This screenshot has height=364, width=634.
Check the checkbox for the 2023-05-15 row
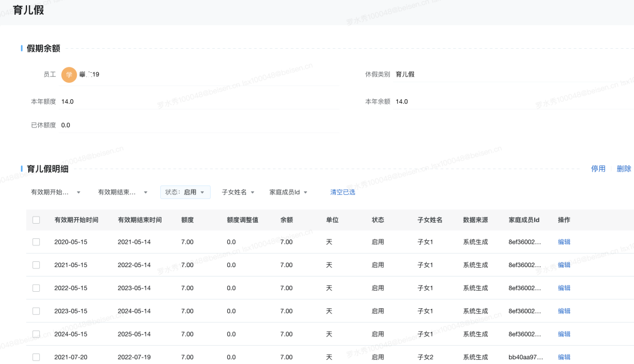click(x=36, y=311)
